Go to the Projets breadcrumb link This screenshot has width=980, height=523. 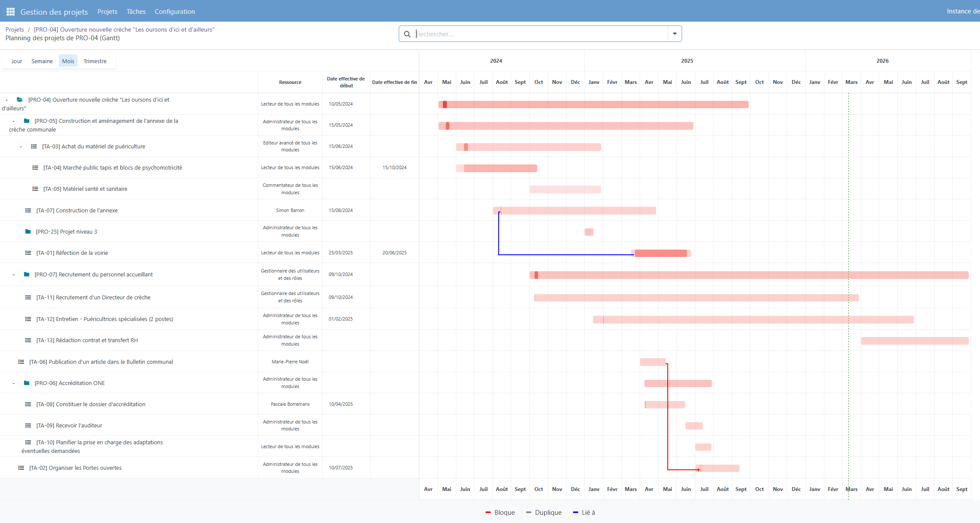pos(15,29)
